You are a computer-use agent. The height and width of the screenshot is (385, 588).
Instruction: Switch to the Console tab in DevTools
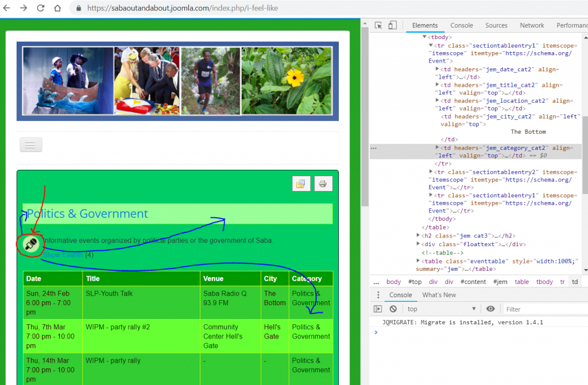click(x=462, y=25)
